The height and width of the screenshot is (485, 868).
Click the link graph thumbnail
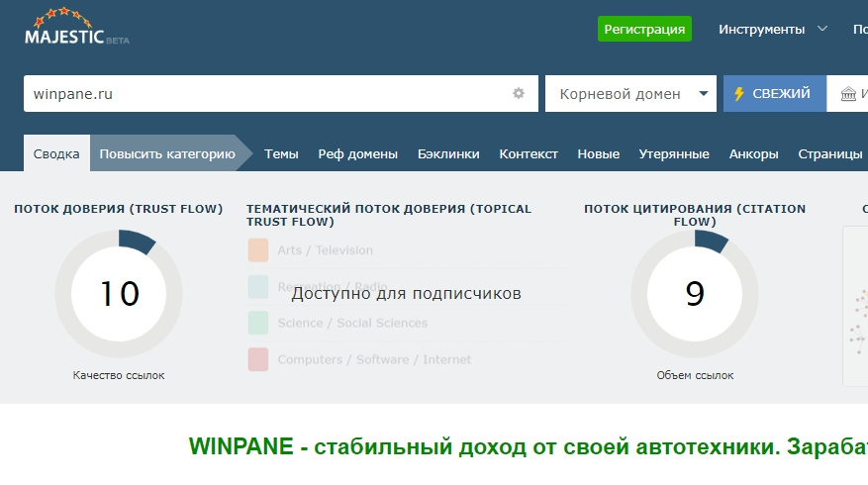(x=855, y=306)
